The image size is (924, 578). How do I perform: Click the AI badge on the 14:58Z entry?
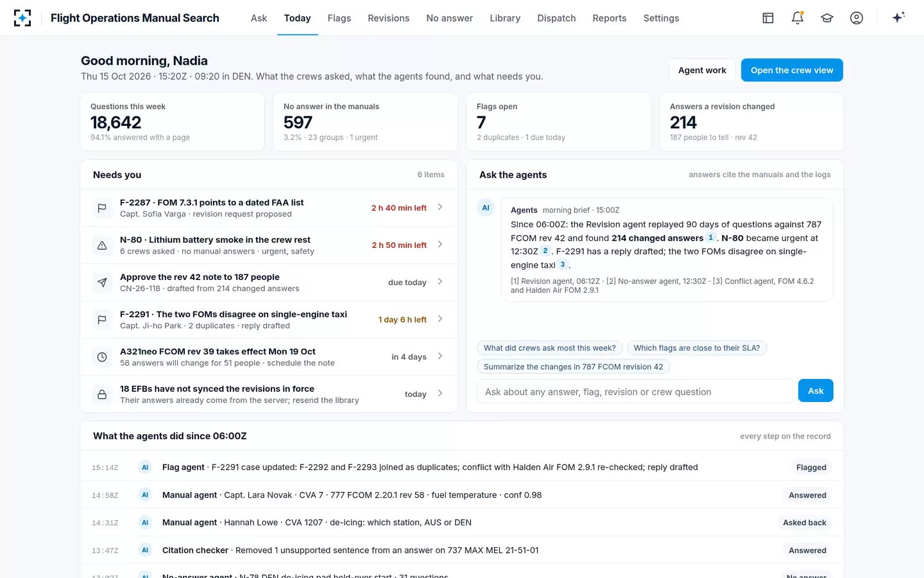point(145,495)
